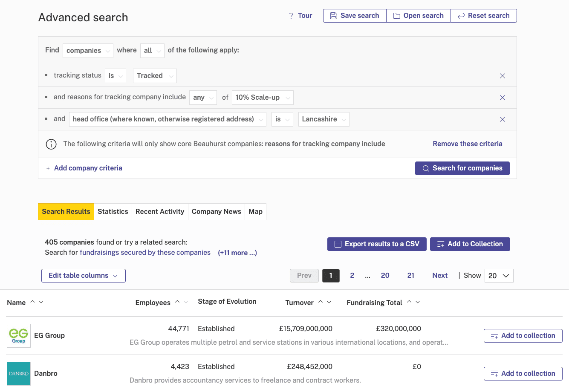Sort Turnover column descending
Image resolution: width=569 pixels, height=392 pixels.
329,302
